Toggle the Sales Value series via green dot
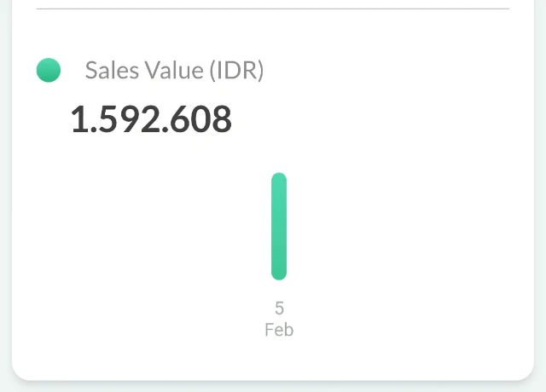Viewport: 546px width, 392px height. pyautogui.click(x=49, y=71)
